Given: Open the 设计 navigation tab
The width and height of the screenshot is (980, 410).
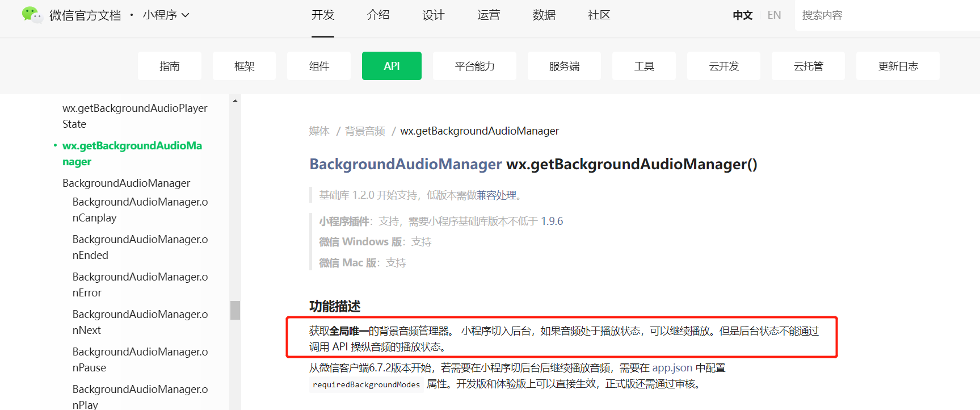Looking at the screenshot, I should [x=434, y=15].
